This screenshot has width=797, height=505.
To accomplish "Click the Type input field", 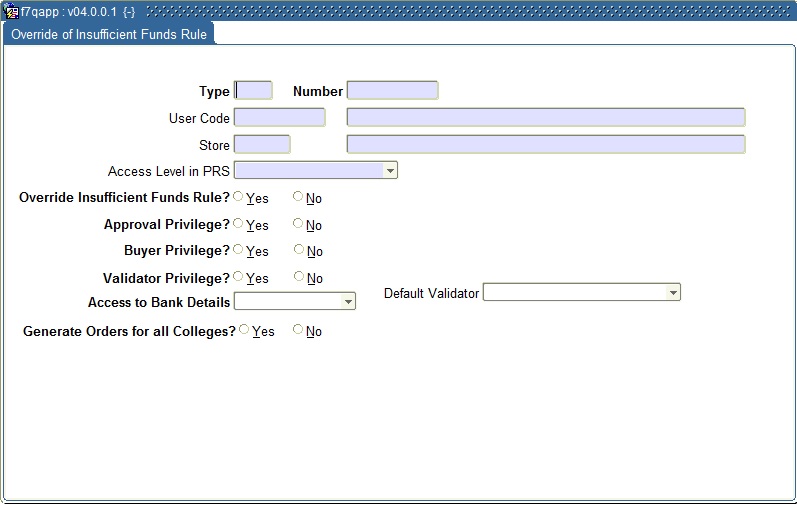I will pyautogui.click(x=253, y=91).
